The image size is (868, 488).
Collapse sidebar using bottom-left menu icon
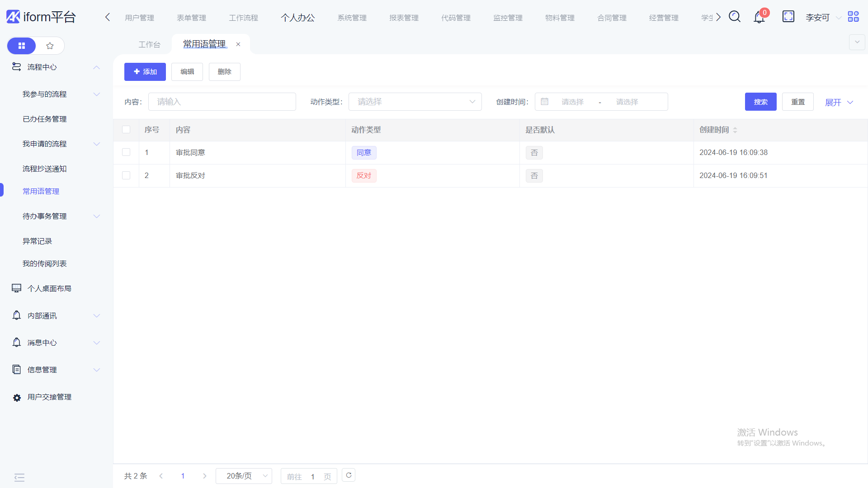19,477
